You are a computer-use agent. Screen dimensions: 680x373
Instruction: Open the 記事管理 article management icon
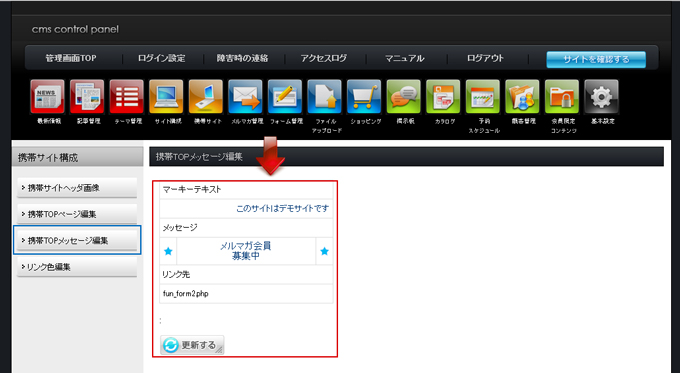[x=87, y=96]
